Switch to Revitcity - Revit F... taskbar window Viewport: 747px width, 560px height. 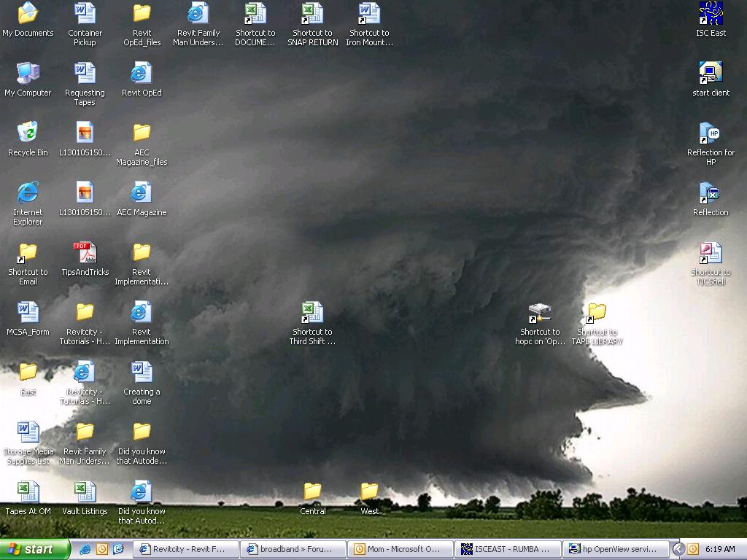click(185, 549)
